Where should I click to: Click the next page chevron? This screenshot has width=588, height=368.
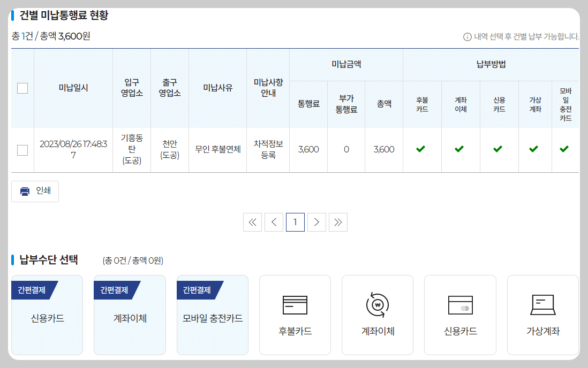coord(316,222)
